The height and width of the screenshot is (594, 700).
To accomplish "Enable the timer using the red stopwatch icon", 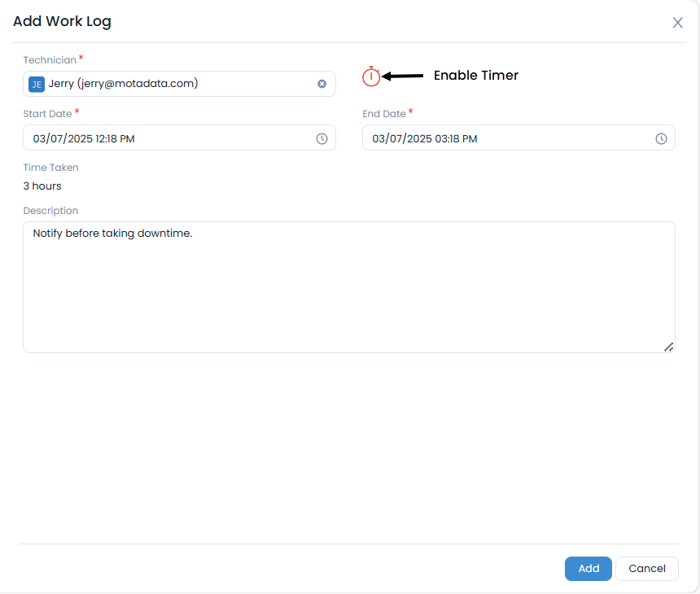I will 371,76.
